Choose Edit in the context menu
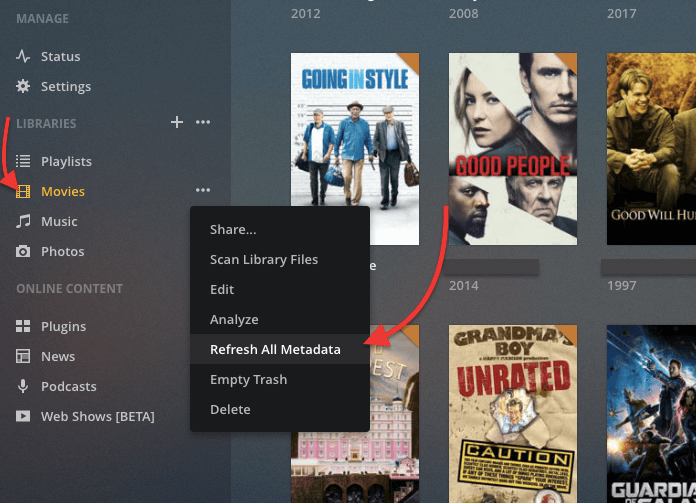This screenshot has width=696, height=503. tap(280, 289)
